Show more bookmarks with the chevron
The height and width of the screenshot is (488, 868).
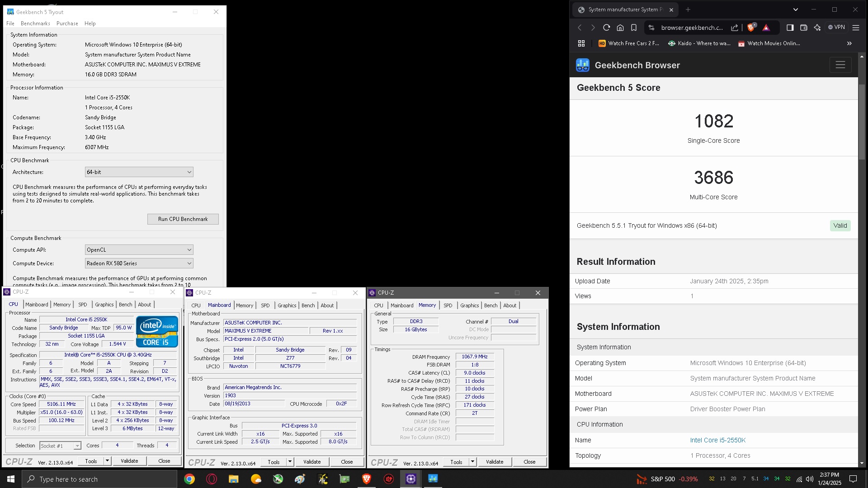[x=849, y=43]
